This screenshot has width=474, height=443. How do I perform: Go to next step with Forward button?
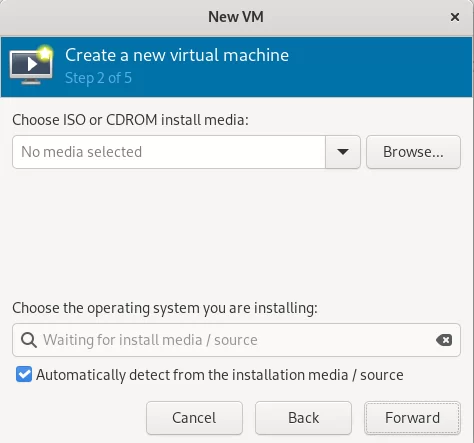pyautogui.click(x=412, y=418)
